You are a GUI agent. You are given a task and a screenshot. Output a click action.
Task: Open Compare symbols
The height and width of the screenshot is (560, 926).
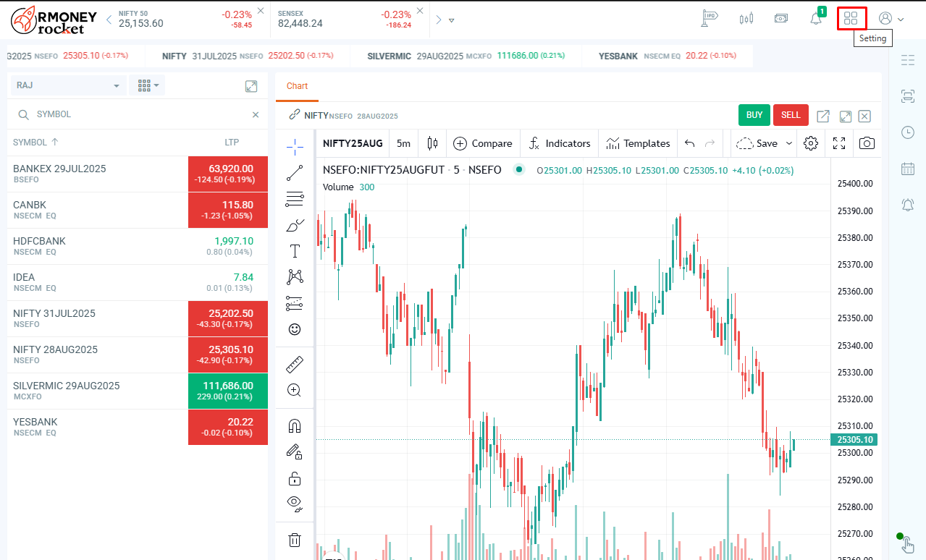pos(482,143)
